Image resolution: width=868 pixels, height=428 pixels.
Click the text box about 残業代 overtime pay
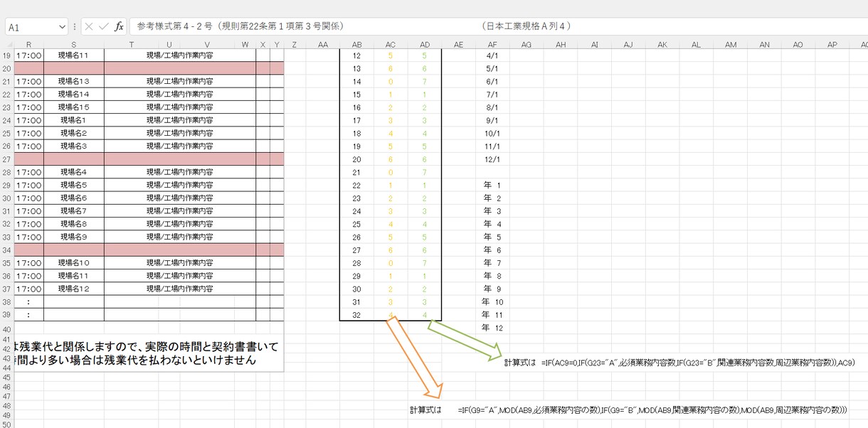[x=149, y=353]
